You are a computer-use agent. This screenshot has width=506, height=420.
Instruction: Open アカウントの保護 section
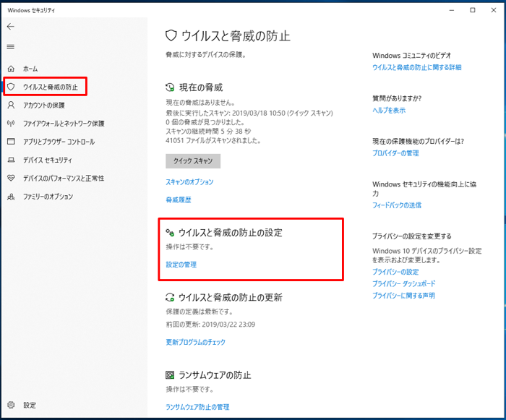(x=44, y=106)
